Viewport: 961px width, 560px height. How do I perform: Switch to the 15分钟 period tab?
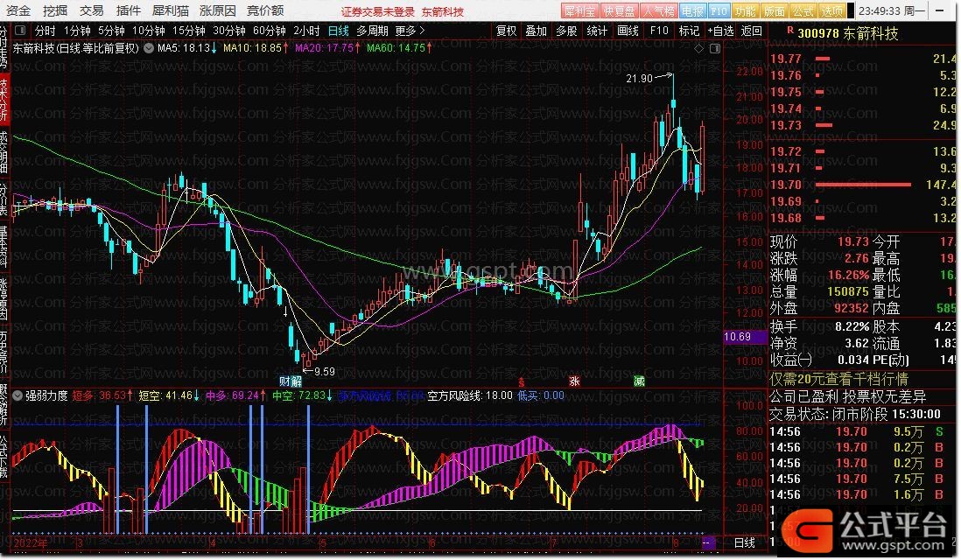189,31
